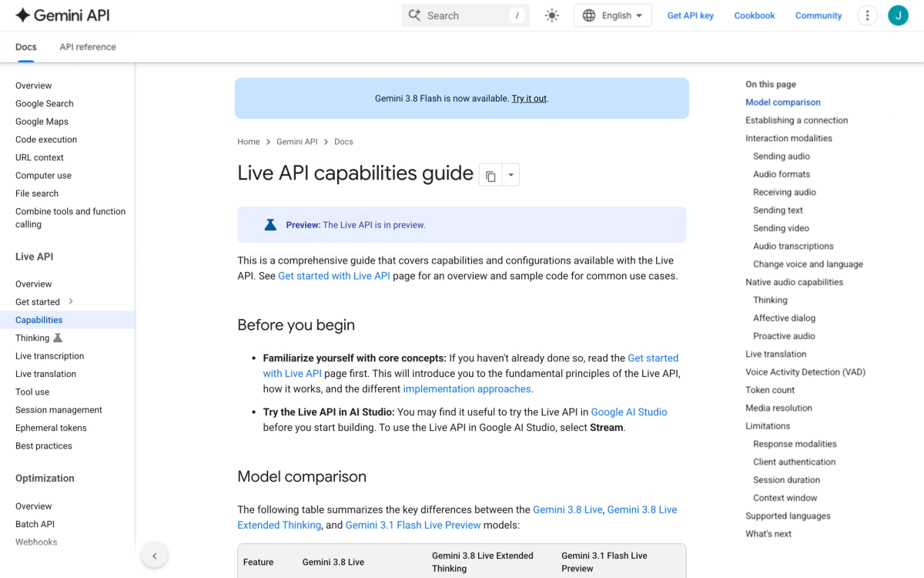Click Get API key link
The image size is (924, 578).
(691, 15)
